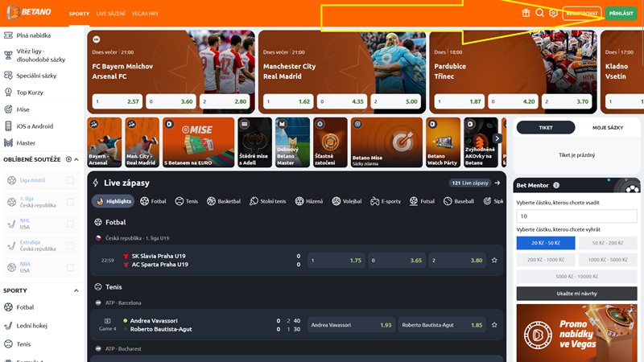Click the Betano logo
Viewport: 644px width, 362px height.
click(x=32, y=13)
